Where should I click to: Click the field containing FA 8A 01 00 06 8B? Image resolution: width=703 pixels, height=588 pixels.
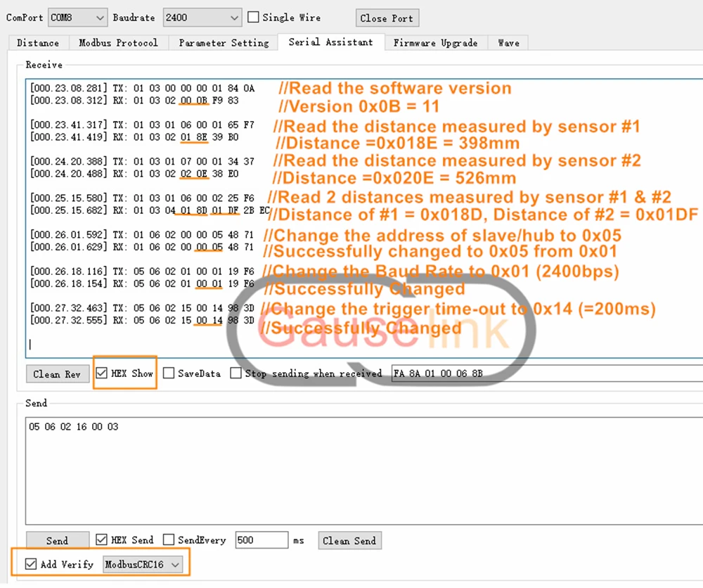point(548,373)
